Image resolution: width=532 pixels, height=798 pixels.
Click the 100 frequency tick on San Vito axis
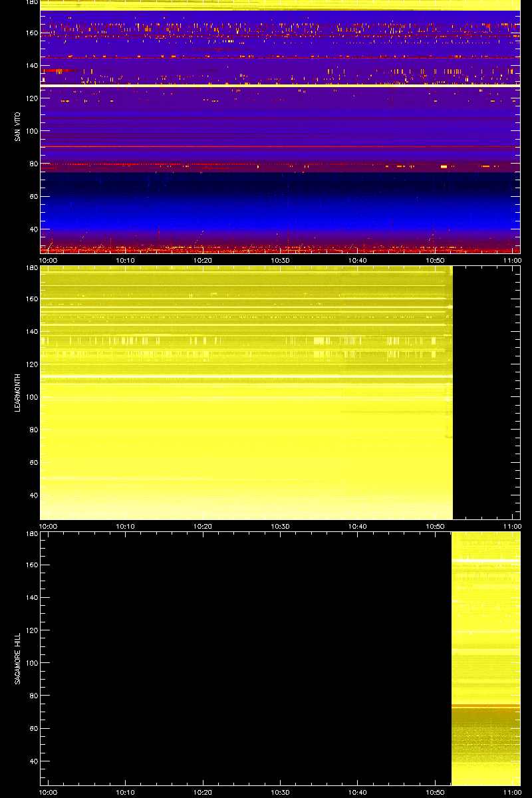(31, 131)
